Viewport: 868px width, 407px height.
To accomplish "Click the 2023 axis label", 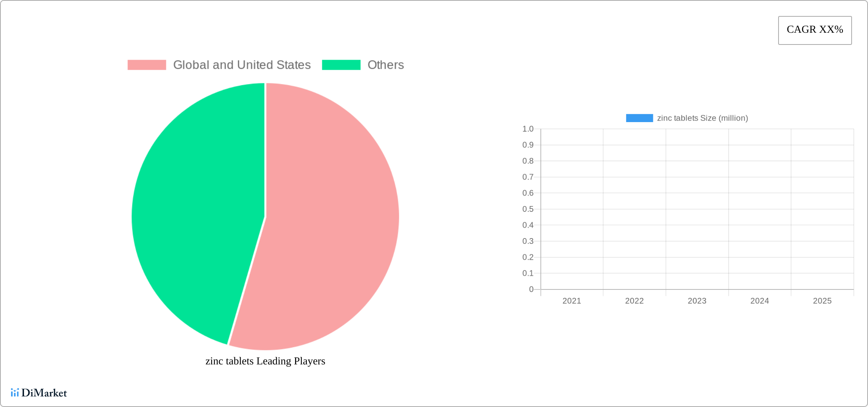I will (x=697, y=301).
